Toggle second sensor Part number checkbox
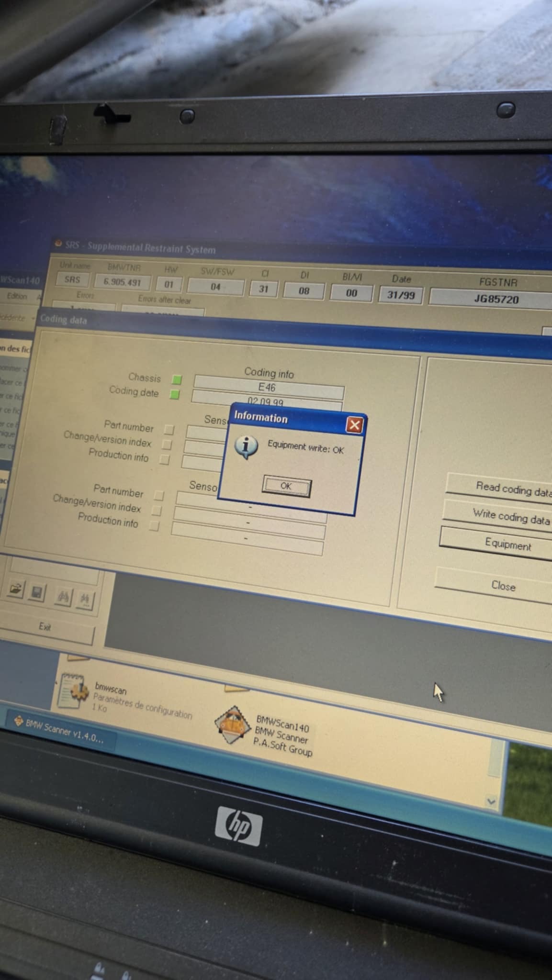The image size is (552, 980). point(158,495)
